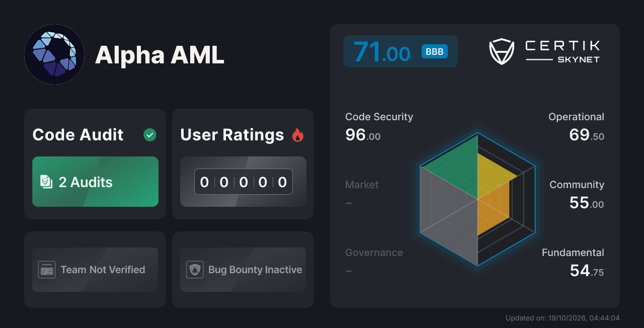Click the Operational score 69.50
644x328 pixels.
coord(587,135)
